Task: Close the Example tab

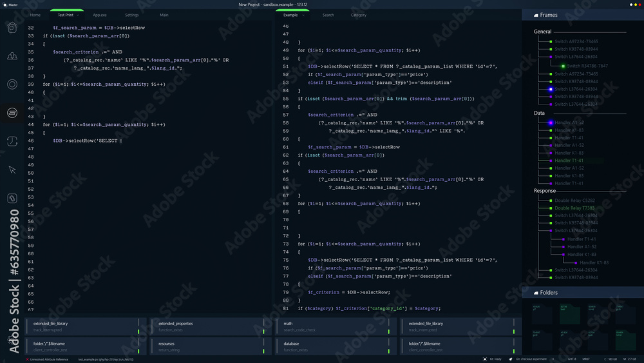Action: (x=303, y=15)
